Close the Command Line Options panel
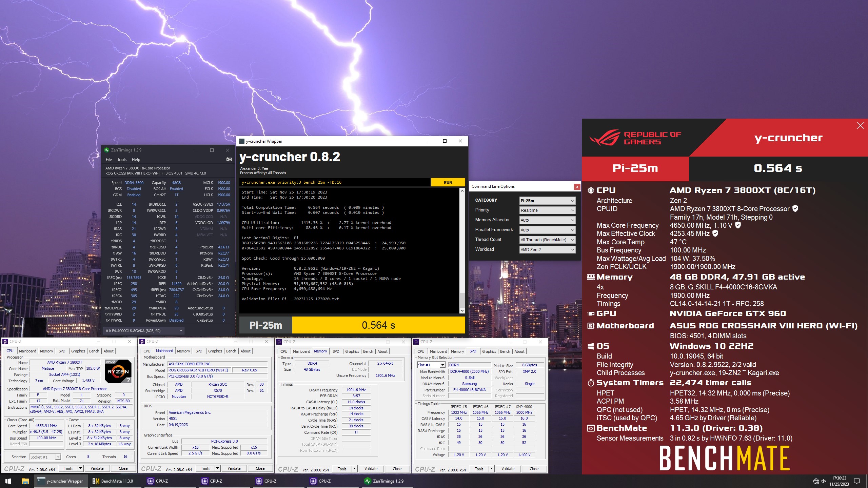This screenshot has height=488, width=868. click(577, 187)
